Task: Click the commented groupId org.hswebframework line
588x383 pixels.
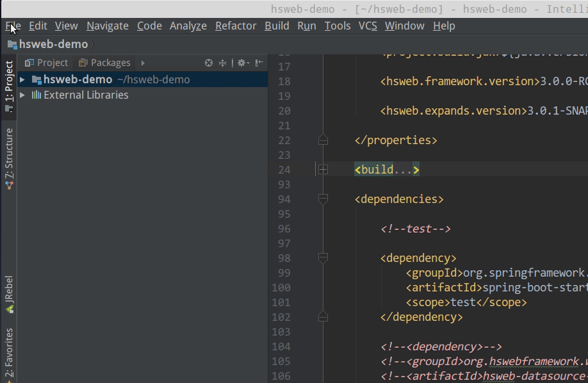Action: coord(484,361)
